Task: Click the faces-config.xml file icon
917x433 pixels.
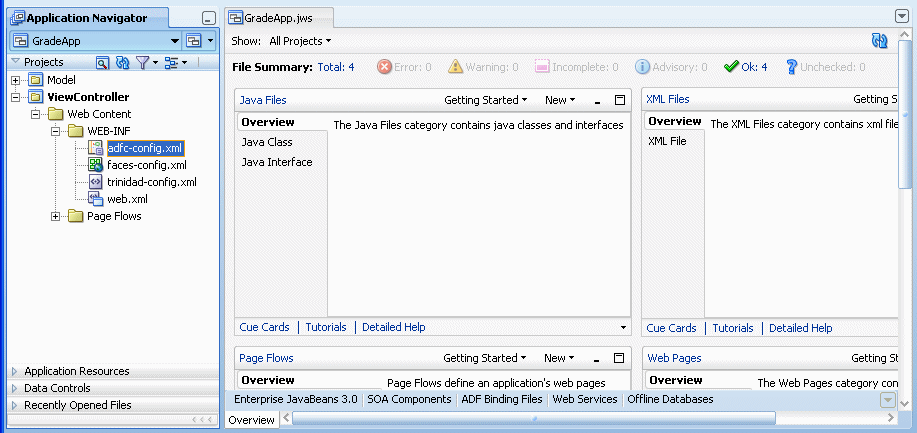Action: click(x=95, y=165)
